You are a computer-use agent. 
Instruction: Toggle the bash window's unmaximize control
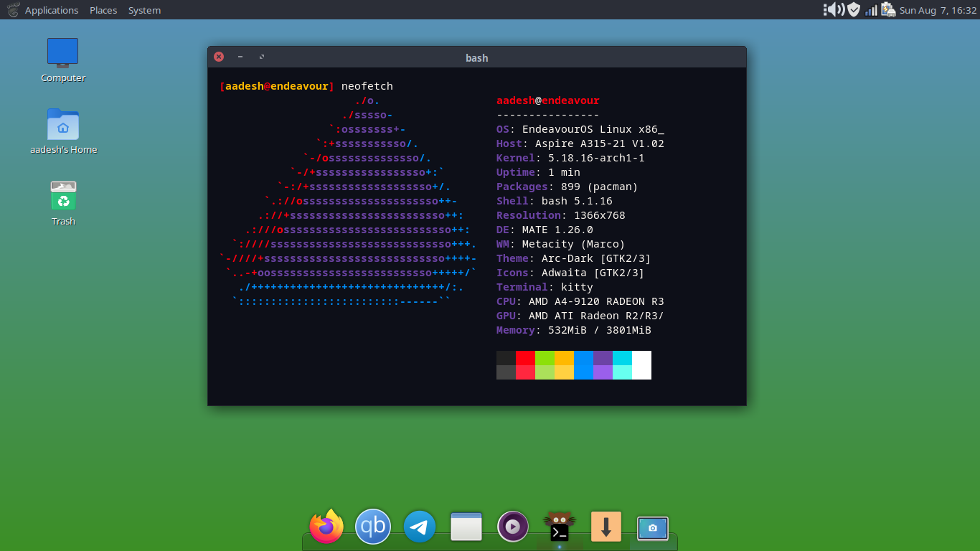click(x=261, y=57)
